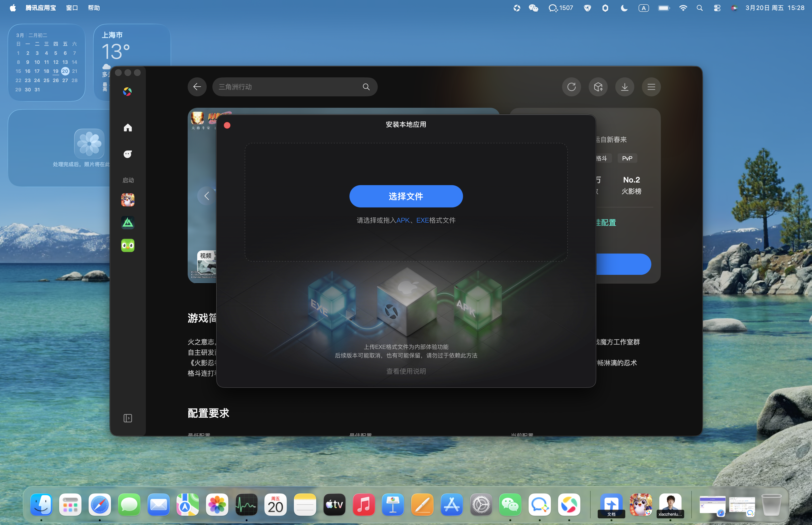Open the 窗口 menu in the menu bar

tap(72, 8)
